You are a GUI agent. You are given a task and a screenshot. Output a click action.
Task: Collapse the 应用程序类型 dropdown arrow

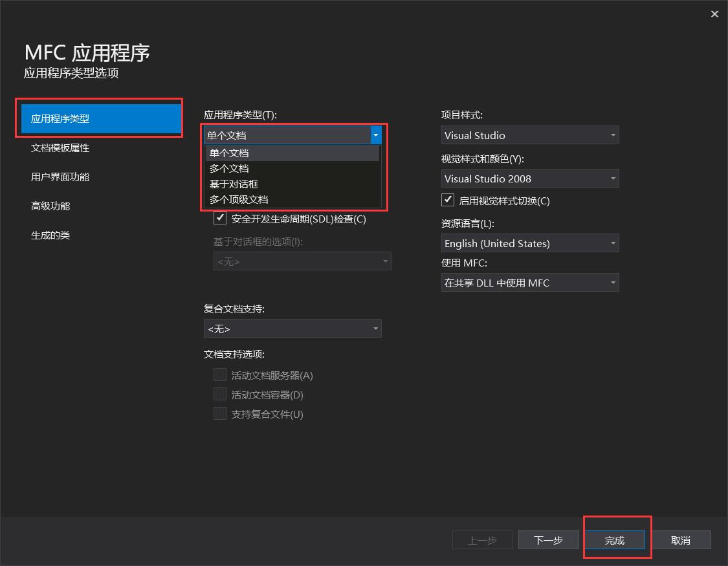coord(375,135)
